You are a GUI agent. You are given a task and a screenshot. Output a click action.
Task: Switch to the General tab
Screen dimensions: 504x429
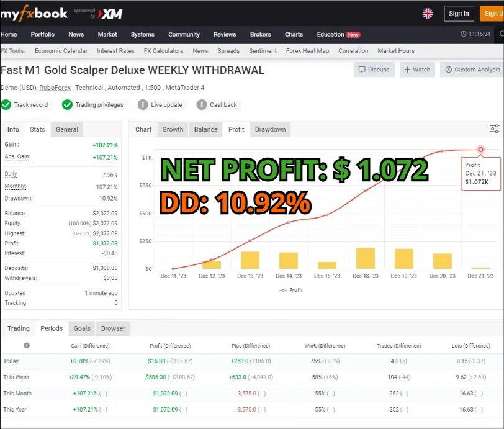(67, 129)
